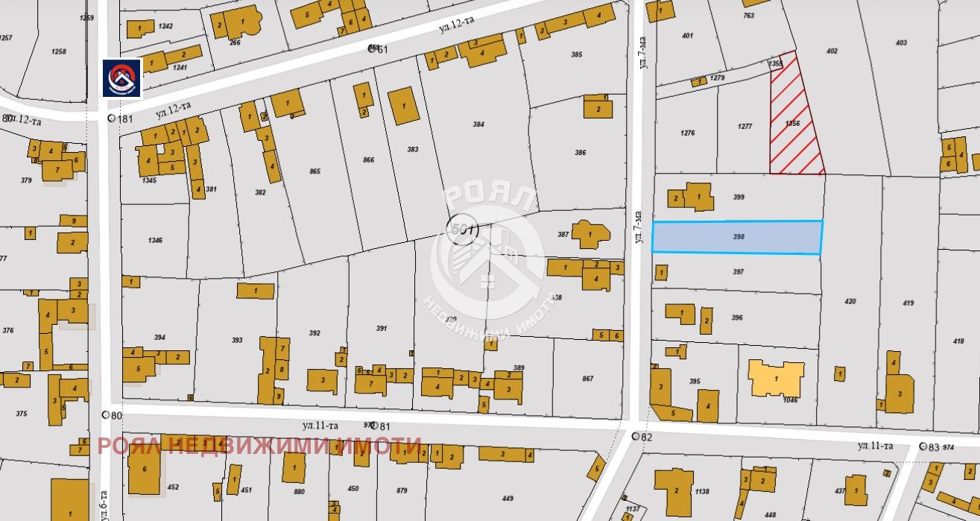Click the circled block number 501
980x521 pixels.
pyautogui.click(x=460, y=227)
